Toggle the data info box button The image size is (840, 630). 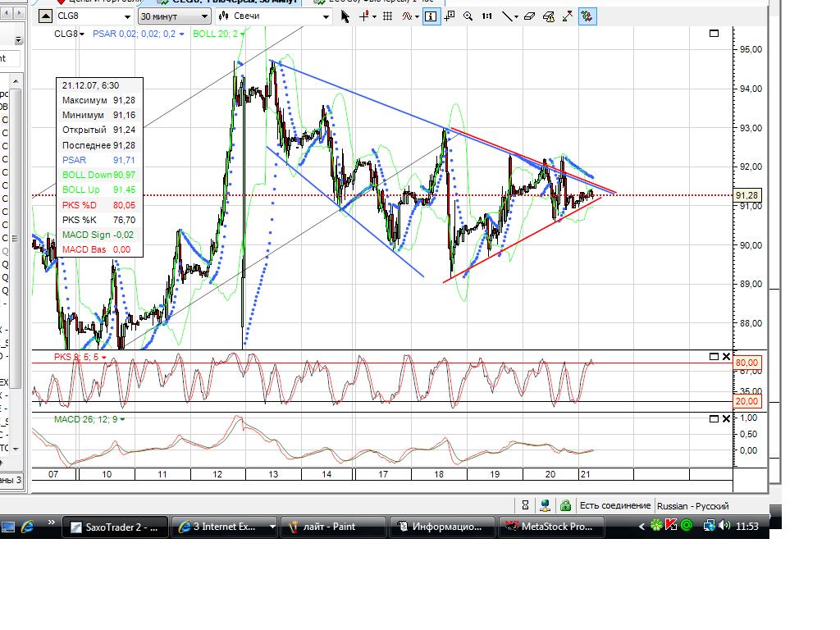click(x=431, y=16)
